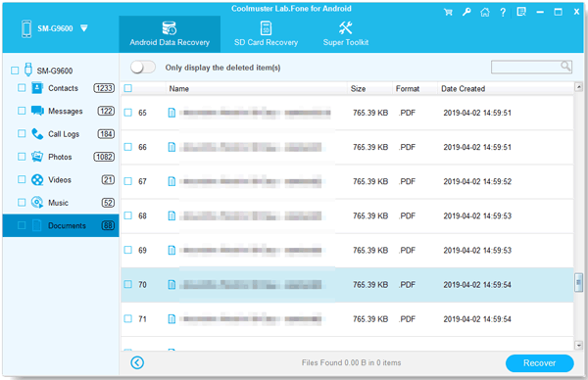588x380 pixels.
Task: Select the Photos category label
Action: click(x=60, y=157)
